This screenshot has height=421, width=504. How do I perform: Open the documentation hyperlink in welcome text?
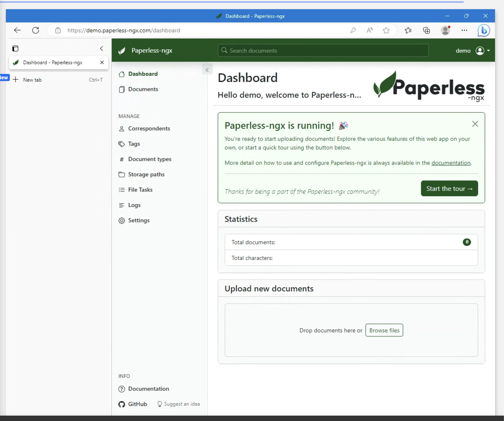coord(451,163)
